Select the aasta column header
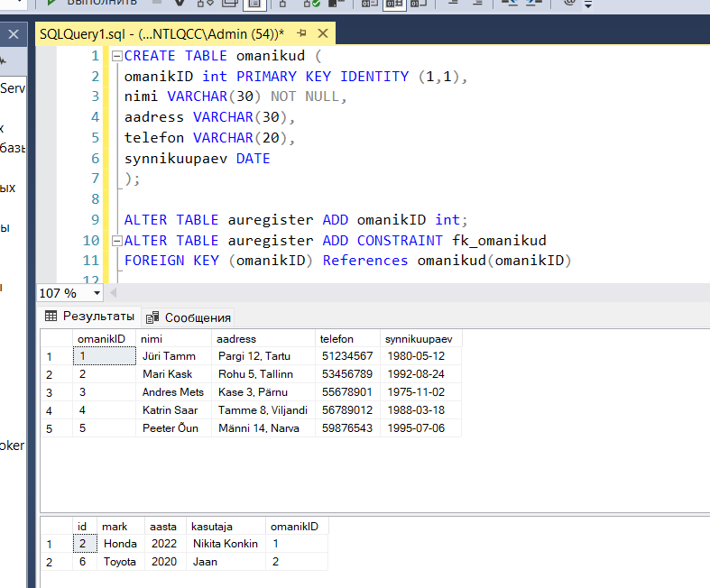710x588 pixels. pyautogui.click(x=165, y=527)
